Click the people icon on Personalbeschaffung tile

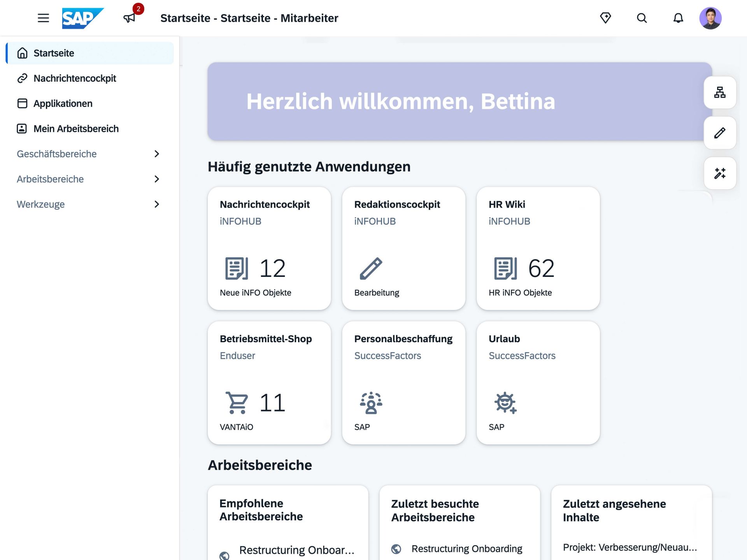pyautogui.click(x=371, y=402)
